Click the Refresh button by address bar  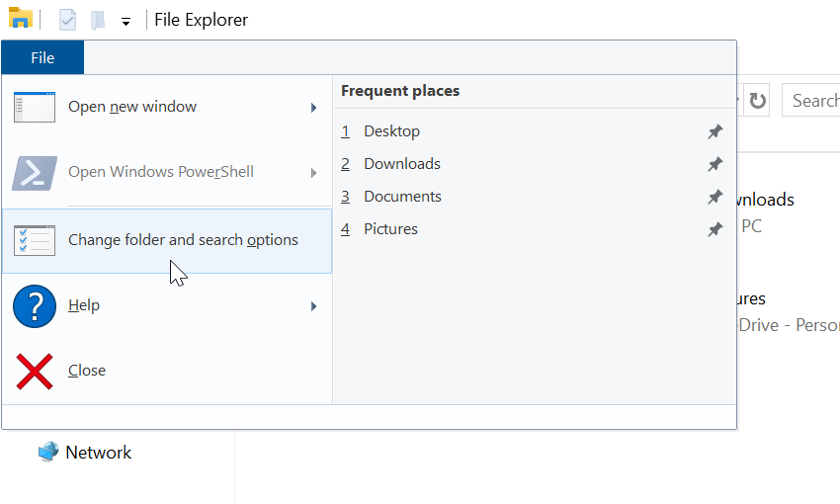click(x=758, y=100)
